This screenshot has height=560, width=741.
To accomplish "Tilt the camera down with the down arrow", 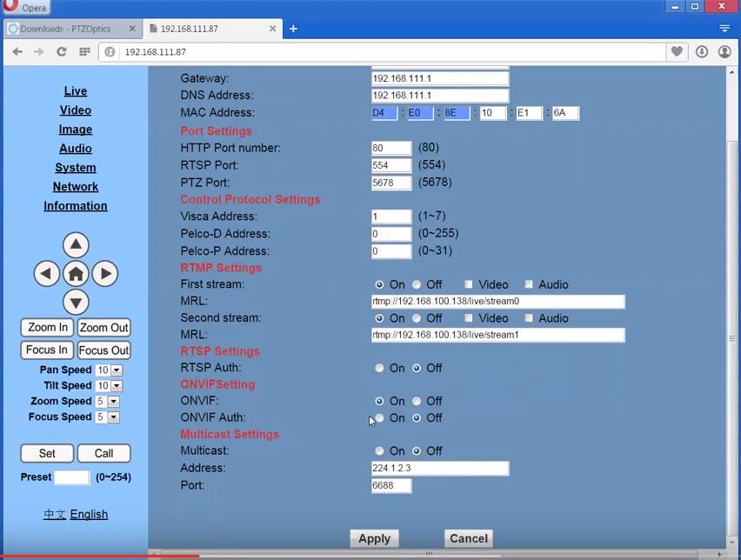I will pyautogui.click(x=76, y=302).
